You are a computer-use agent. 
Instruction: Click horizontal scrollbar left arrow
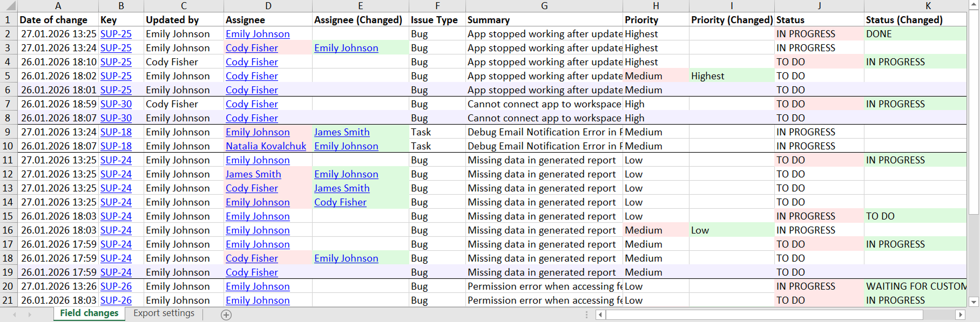(x=600, y=314)
